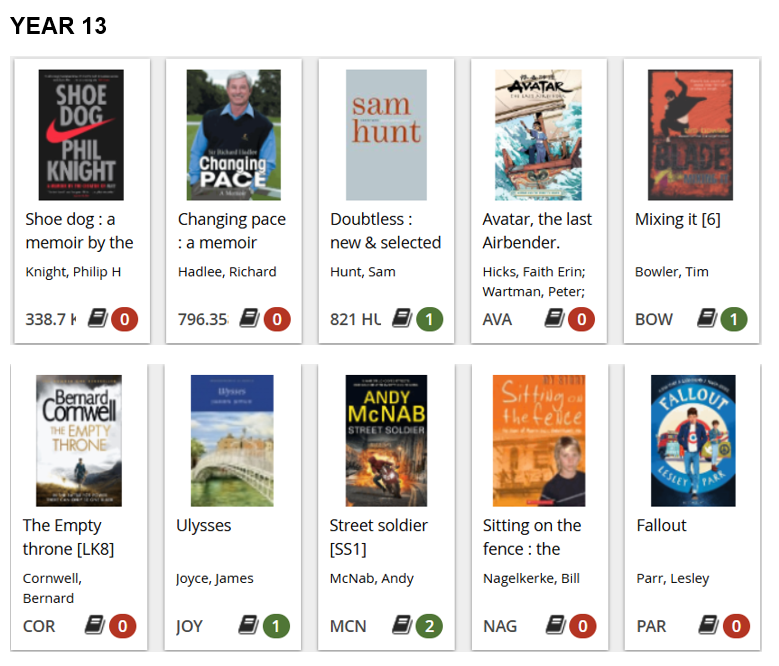The image size is (779, 666).
Task: Open the Avatar cover image
Action: coord(538,135)
